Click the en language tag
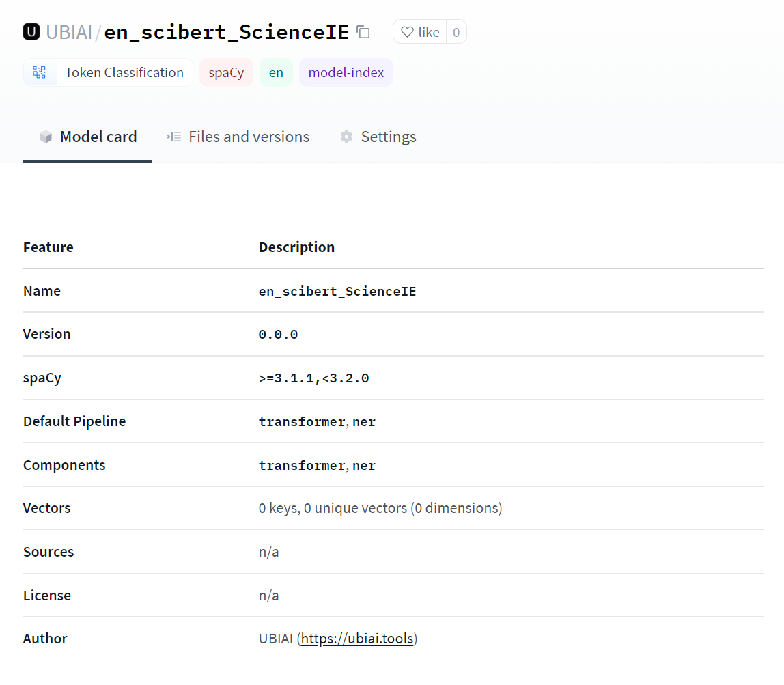The height and width of the screenshot is (685, 784). (276, 72)
